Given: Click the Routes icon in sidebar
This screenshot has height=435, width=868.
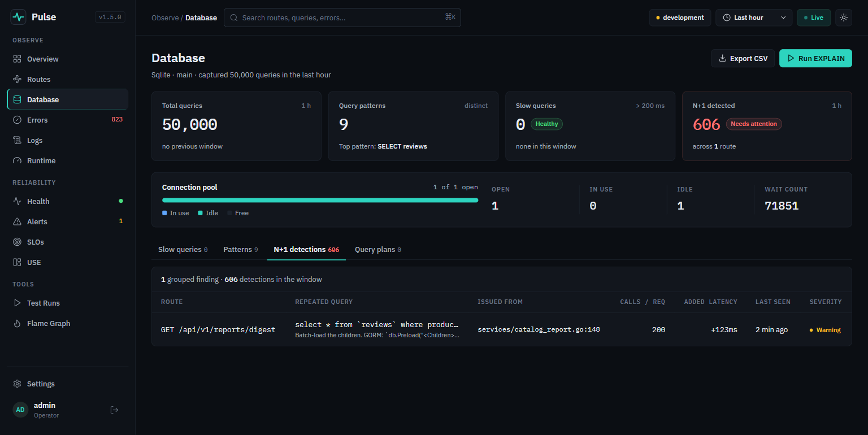Looking at the screenshot, I should (x=17, y=79).
